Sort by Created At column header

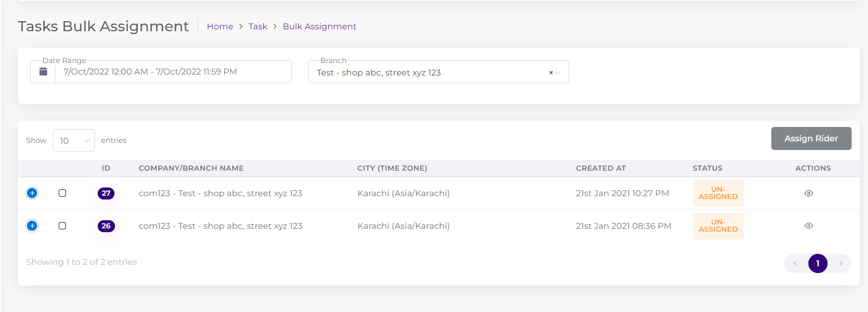(x=601, y=168)
